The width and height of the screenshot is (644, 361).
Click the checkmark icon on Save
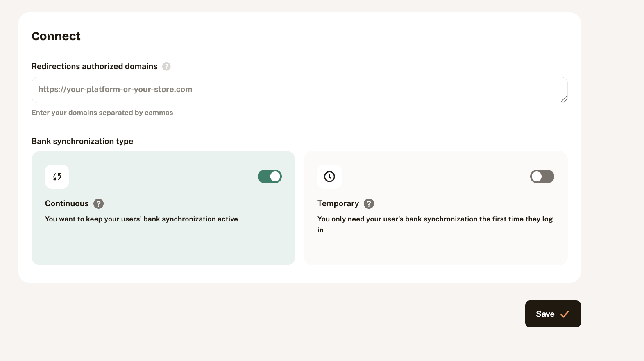(x=565, y=314)
